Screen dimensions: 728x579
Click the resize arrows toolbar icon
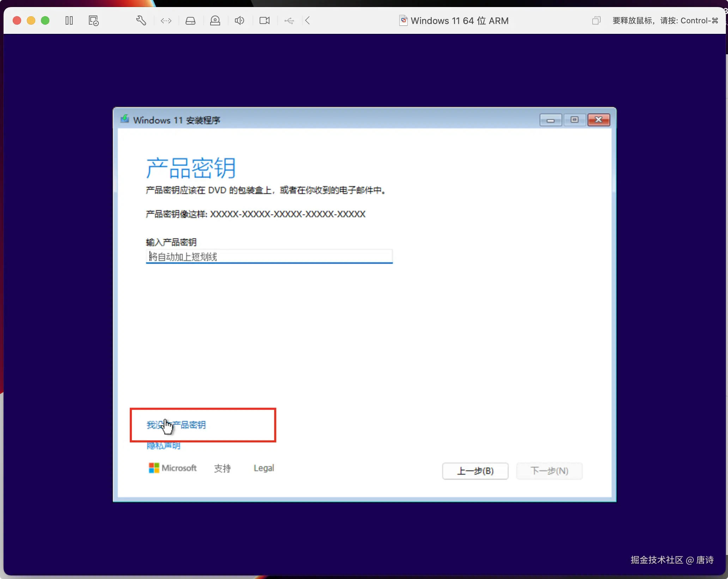point(166,21)
